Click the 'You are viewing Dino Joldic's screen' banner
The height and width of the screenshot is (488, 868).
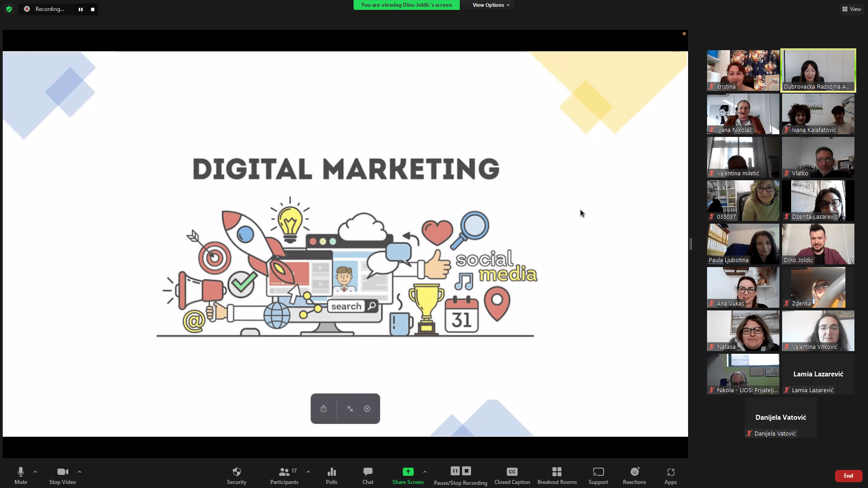click(406, 5)
